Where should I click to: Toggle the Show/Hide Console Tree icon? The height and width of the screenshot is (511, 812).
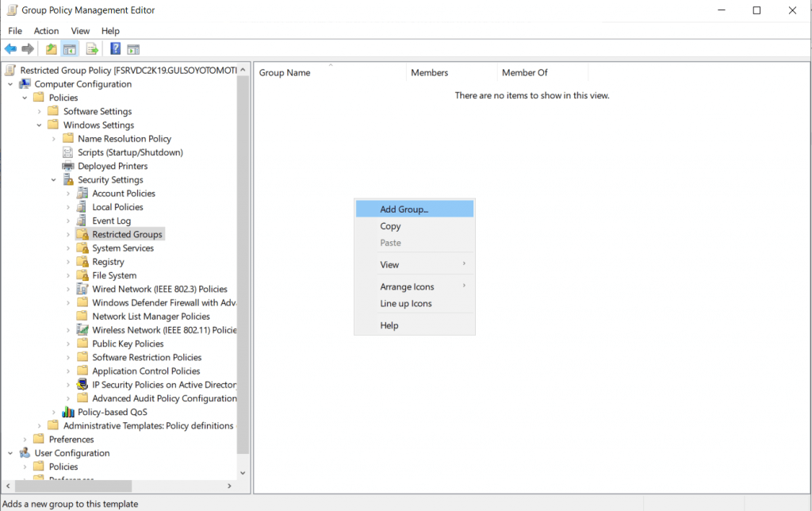pos(71,49)
